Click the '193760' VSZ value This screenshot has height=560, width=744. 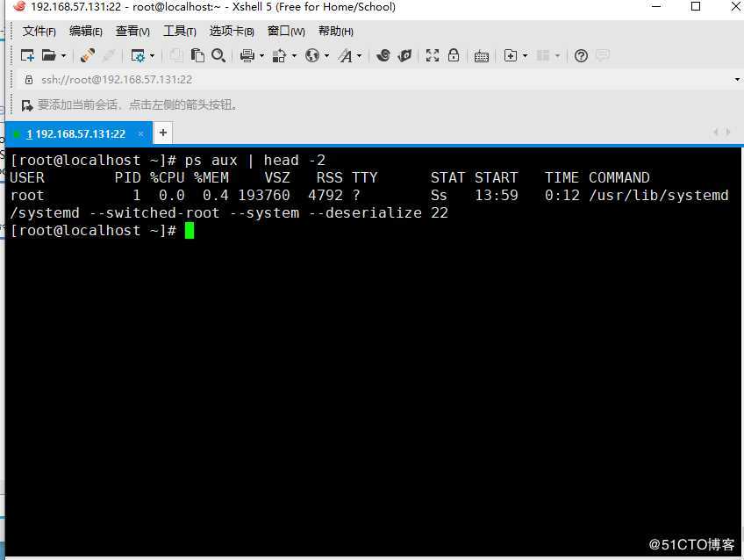point(264,196)
